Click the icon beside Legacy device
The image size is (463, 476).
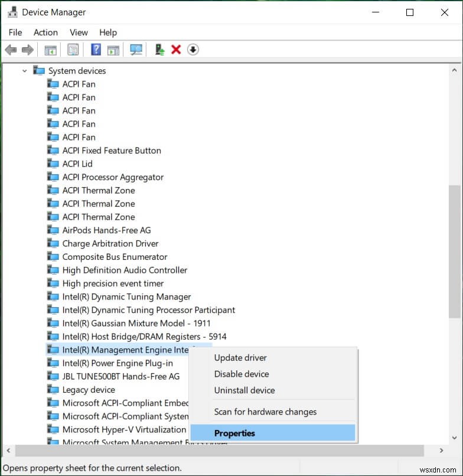53,390
